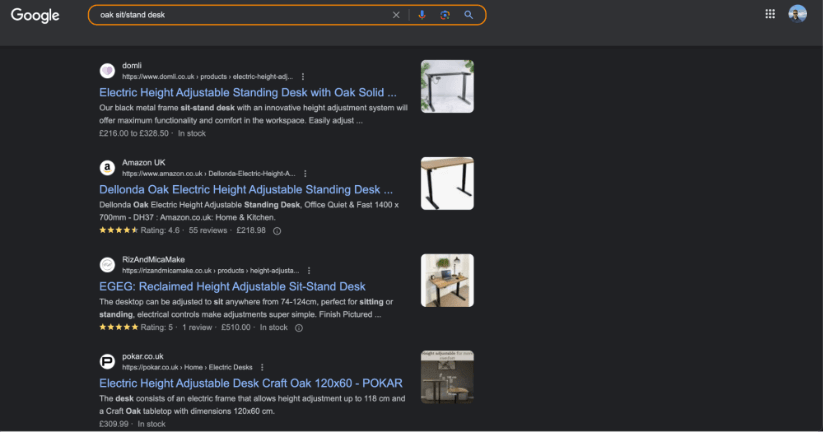Open the Google apps grid icon
Image resolution: width=823 pixels, height=432 pixels.
tap(770, 14)
